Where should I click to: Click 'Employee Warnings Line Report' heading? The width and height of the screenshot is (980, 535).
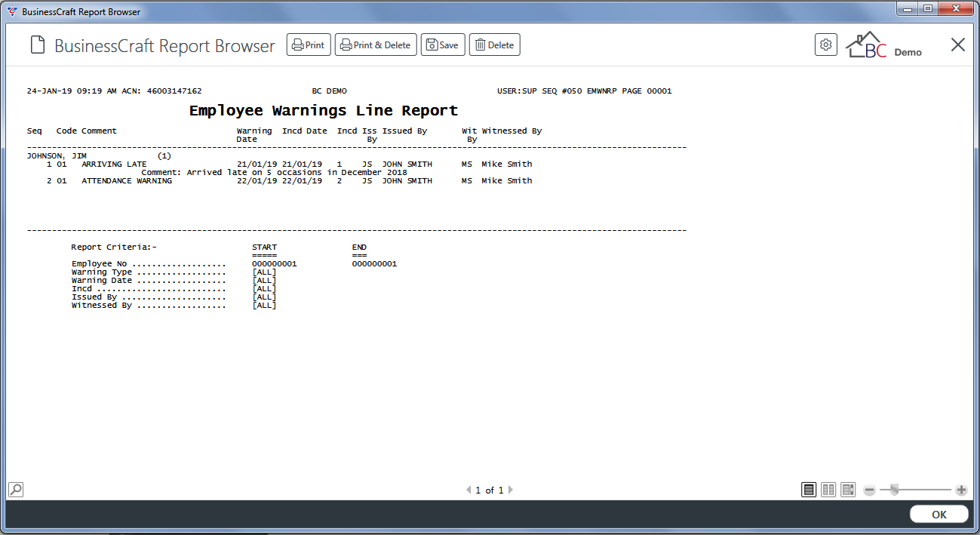click(324, 110)
